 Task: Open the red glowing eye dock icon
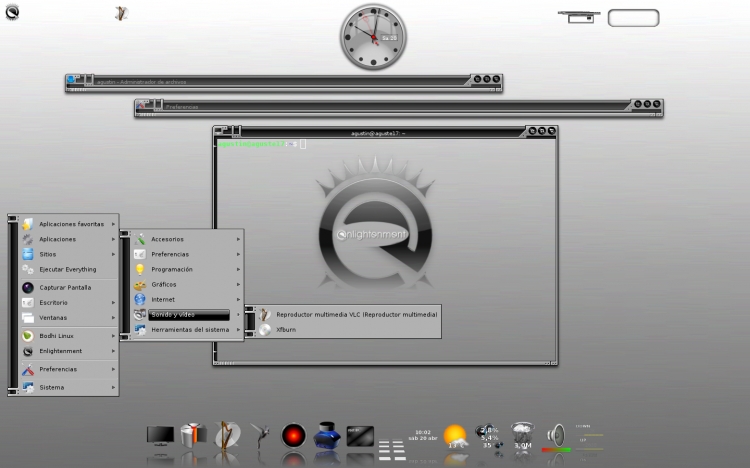[293, 435]
